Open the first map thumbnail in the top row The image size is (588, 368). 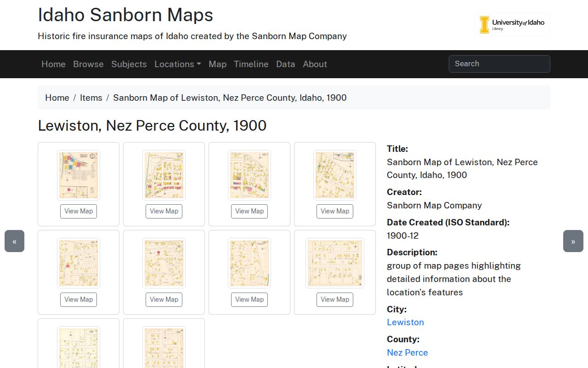79,175
